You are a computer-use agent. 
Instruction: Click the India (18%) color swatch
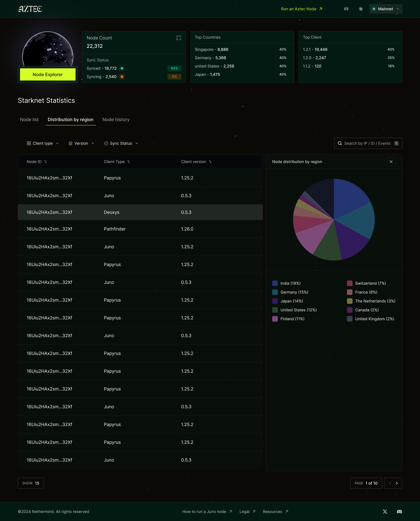point(275,283)
